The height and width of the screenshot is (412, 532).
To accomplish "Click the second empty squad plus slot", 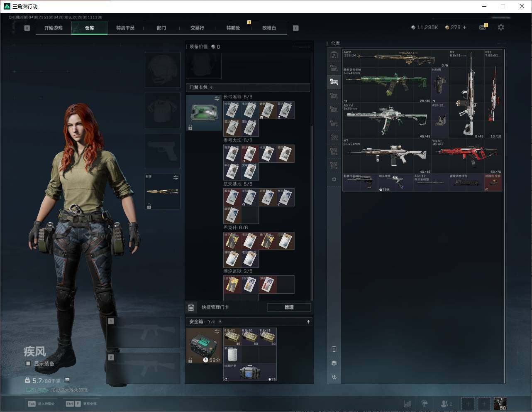I will pyautogui.click(x=484, y=404).
